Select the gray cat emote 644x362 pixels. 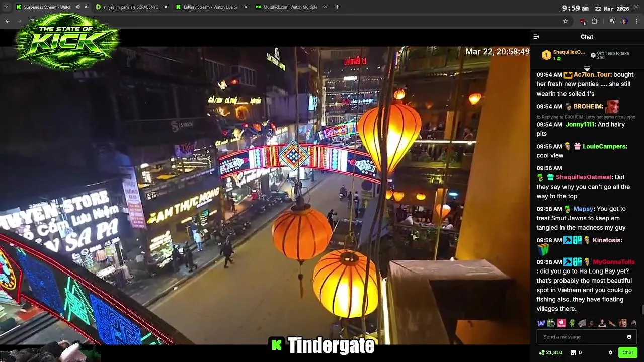[x=582, y=323]
